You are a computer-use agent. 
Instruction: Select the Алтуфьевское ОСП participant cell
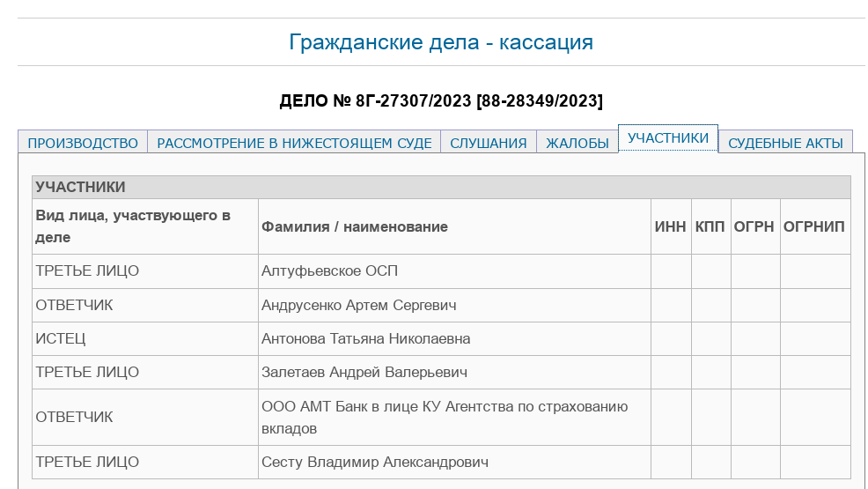point(324,271)
